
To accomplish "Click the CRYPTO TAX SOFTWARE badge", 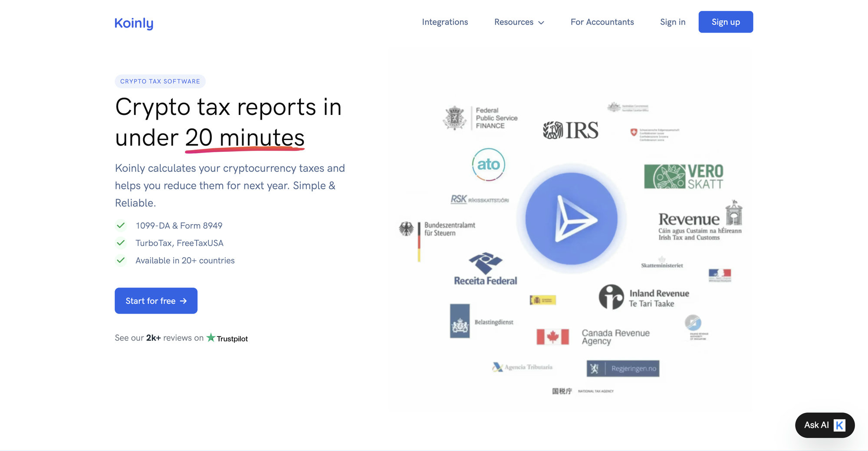I will coord(160,81).
